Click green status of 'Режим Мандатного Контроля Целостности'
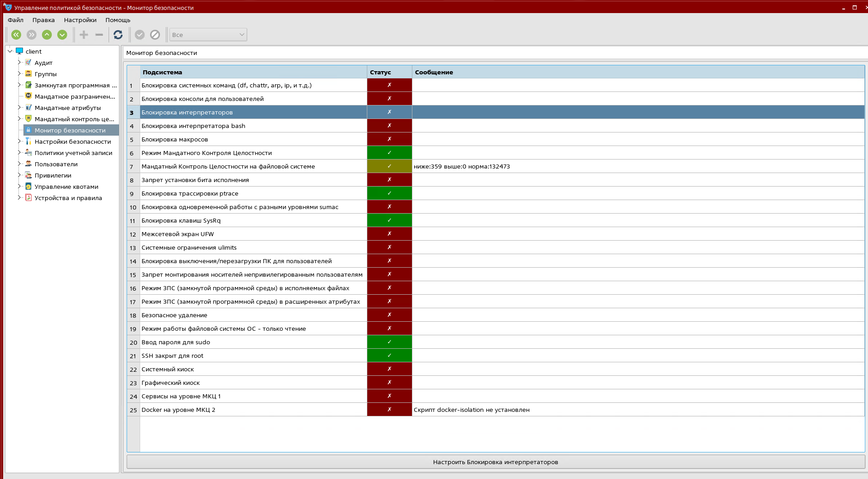This screenshot has height=479, width=868. pos(389,153)
